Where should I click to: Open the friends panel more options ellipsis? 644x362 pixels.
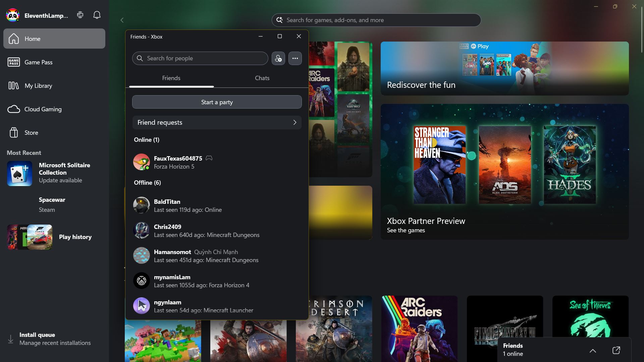point(295,58)
